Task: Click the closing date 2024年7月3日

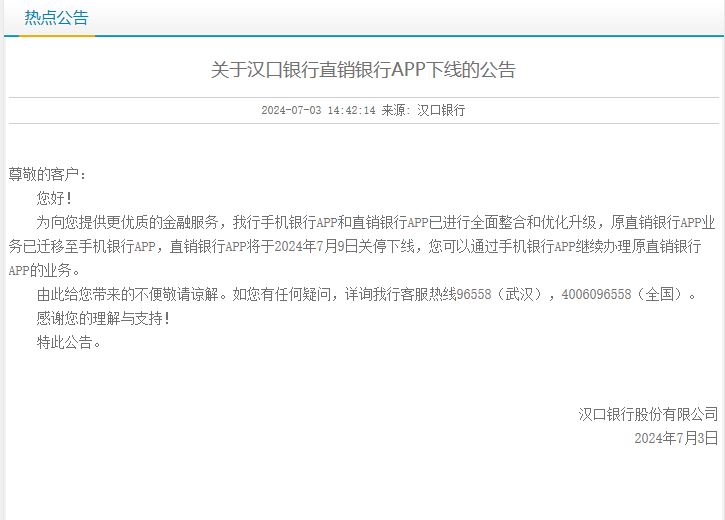Action: pos(676,438)
